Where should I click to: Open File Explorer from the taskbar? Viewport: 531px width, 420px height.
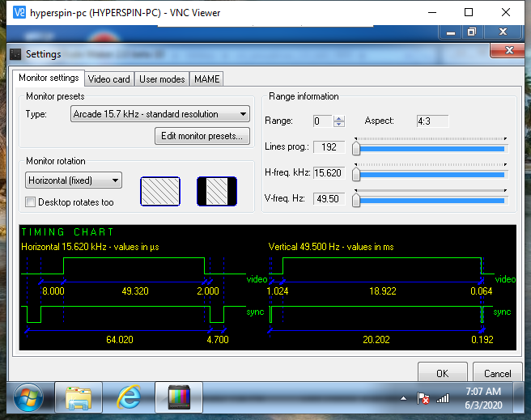click(x=79, y=397)
